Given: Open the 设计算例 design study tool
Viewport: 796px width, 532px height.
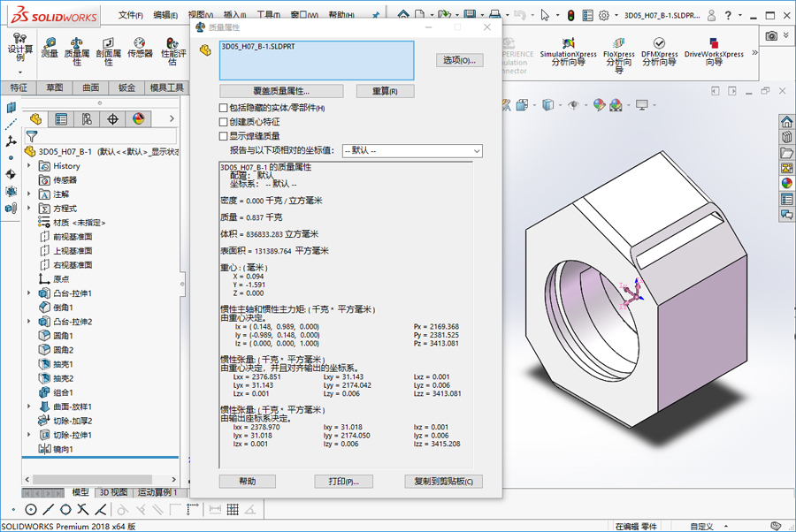Looking at the screenshot, I should (20, 49).
